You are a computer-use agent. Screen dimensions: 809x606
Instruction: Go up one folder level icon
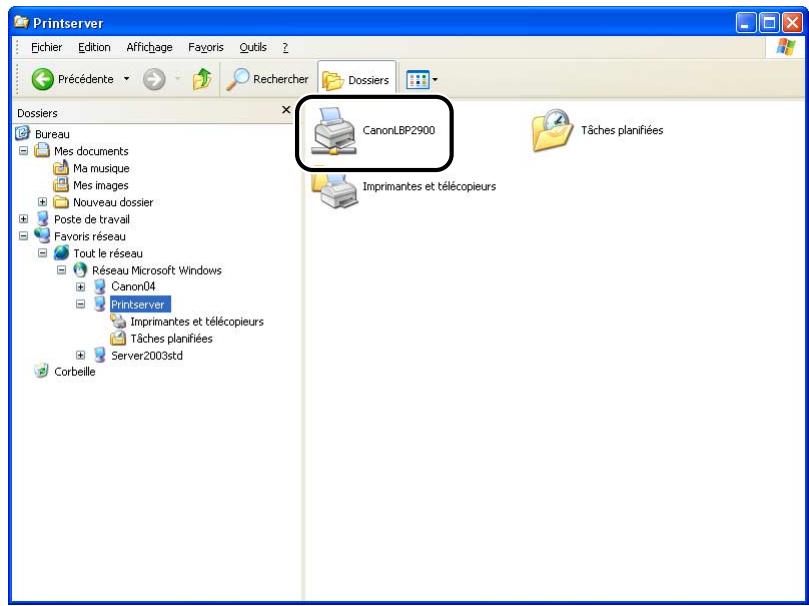pyautogui.click(x=202, y=79)
